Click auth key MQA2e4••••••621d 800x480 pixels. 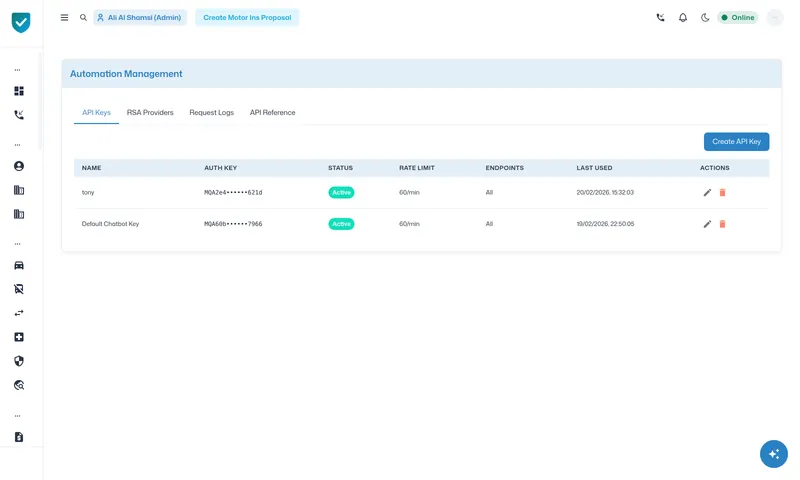tap(233, 192)
